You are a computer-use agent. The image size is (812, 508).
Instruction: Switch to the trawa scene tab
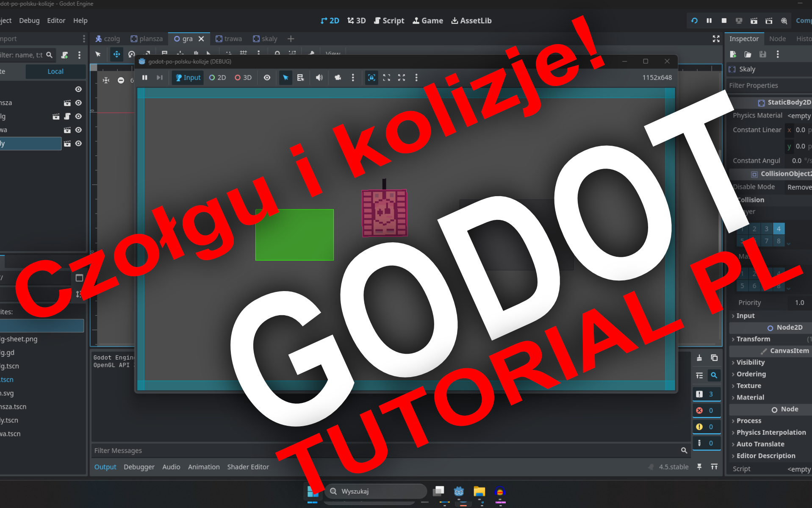(229, 39)
